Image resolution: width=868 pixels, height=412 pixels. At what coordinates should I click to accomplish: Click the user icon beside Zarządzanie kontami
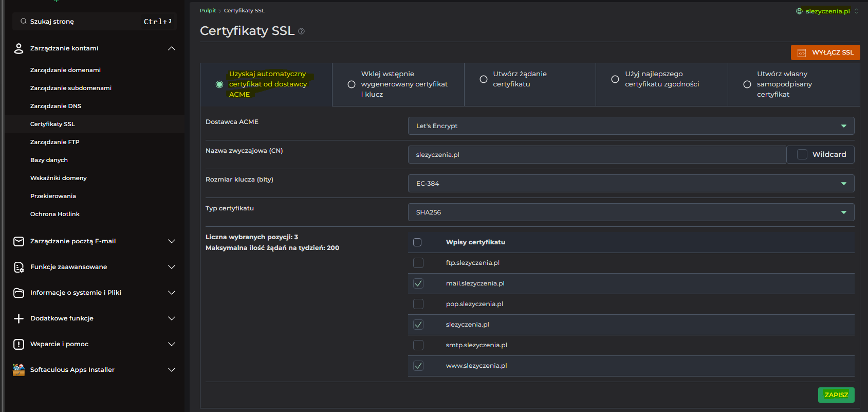(x=19, y=48)
